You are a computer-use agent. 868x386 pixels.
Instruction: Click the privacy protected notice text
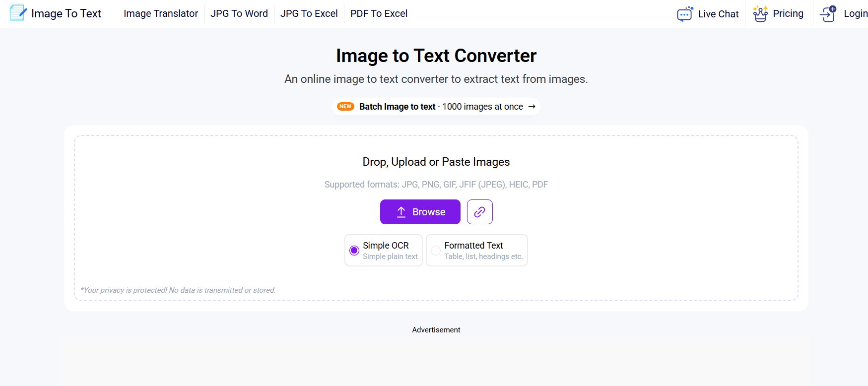coord(178,290)
